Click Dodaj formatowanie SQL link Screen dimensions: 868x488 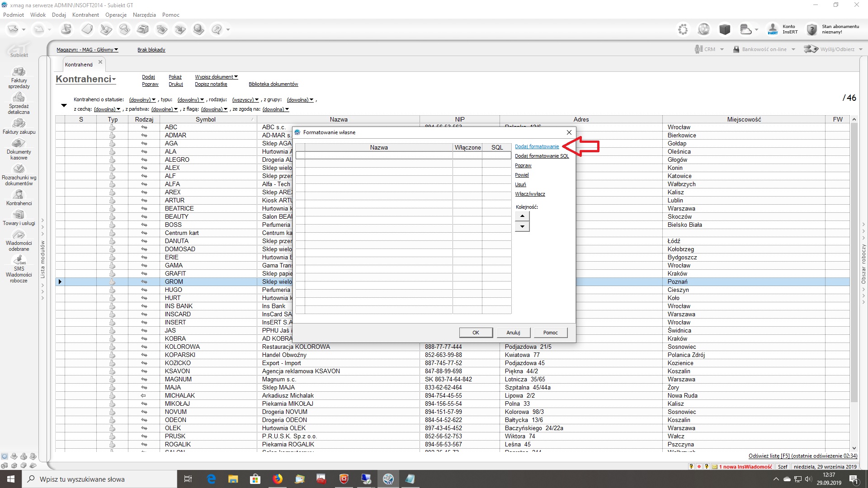[542, 156]
